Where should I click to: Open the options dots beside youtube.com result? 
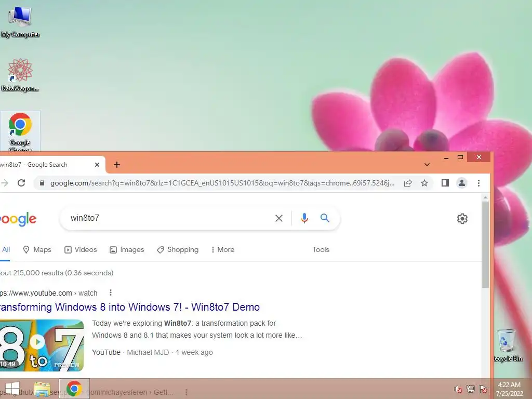click(x=111, y=292)
